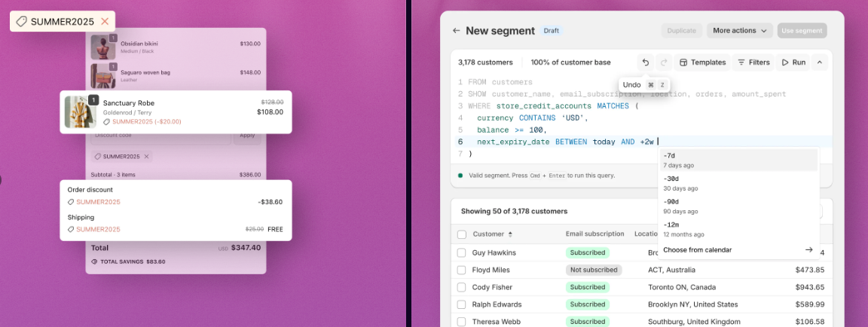Select the -7d suggestion
This screenshot has width=868, height=327.
click(737, 160)
